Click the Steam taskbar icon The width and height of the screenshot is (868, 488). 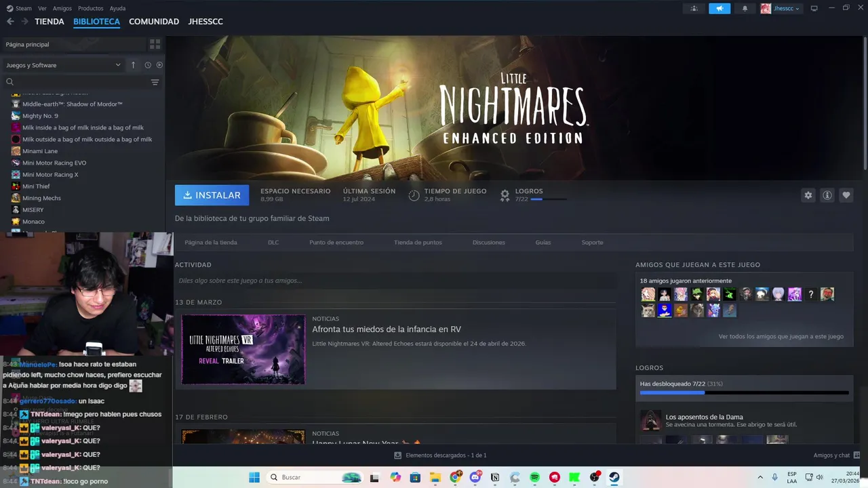coord(614,477)
